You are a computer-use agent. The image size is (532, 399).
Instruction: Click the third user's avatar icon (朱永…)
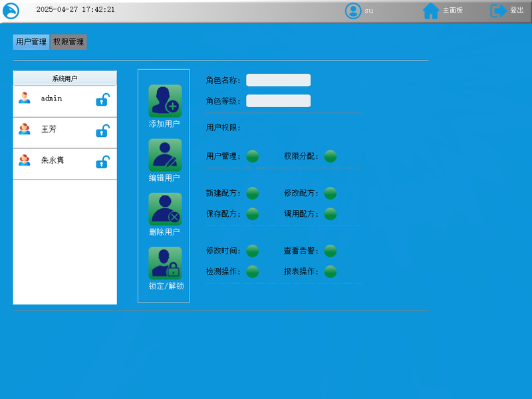pos(25,160)
